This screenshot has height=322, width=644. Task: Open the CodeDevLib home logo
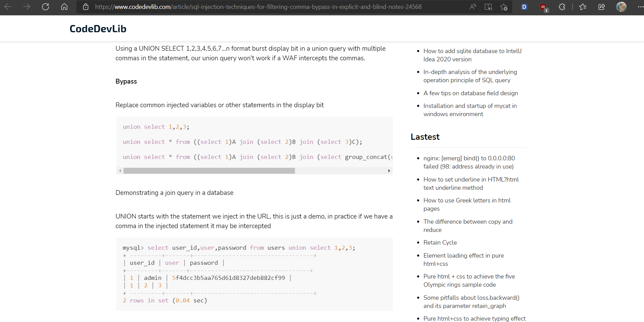coord(98,29)
